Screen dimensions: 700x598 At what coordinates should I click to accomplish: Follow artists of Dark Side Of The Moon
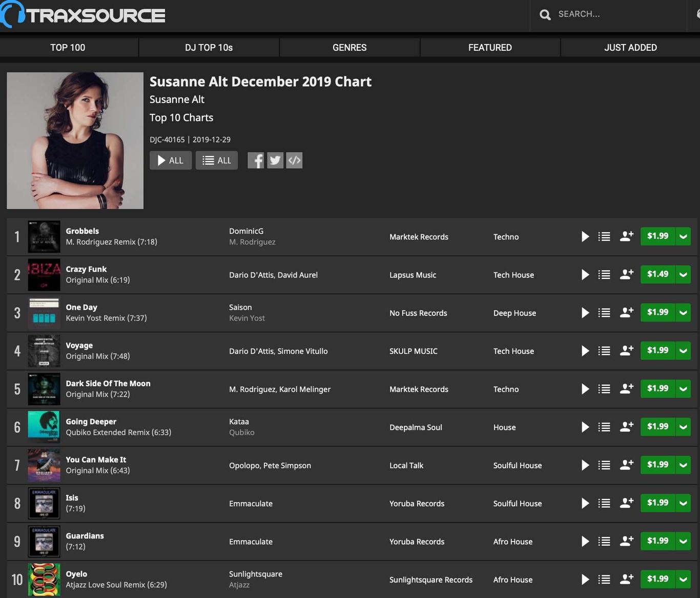tap(627, 389)
